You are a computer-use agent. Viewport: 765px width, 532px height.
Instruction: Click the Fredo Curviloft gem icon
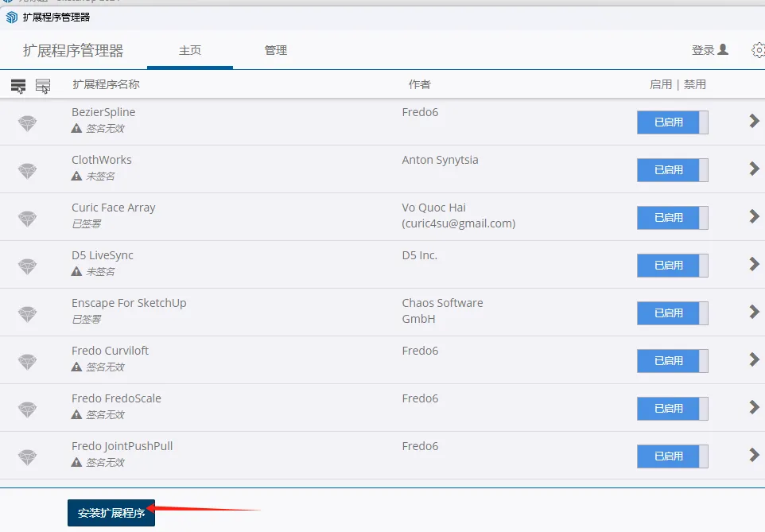[x=27, y=361]
